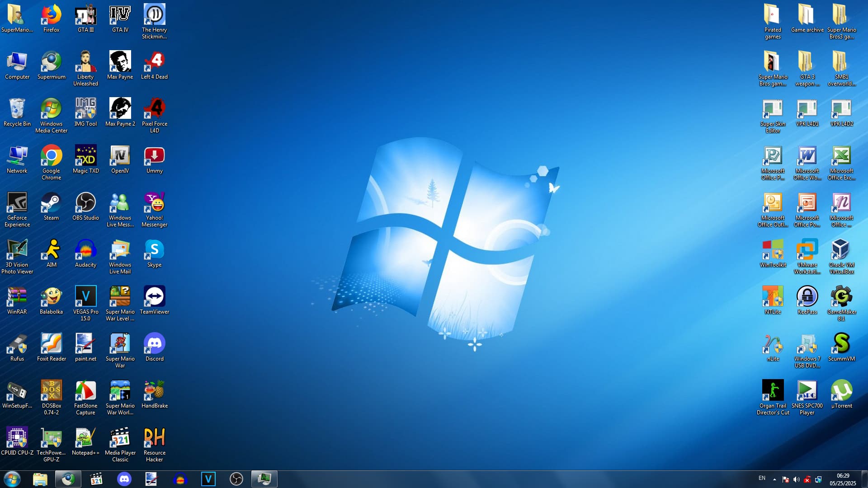This screenshot has width=868, height=488.
Task: Show hidden system tray icons
Action: click(774, 479)
